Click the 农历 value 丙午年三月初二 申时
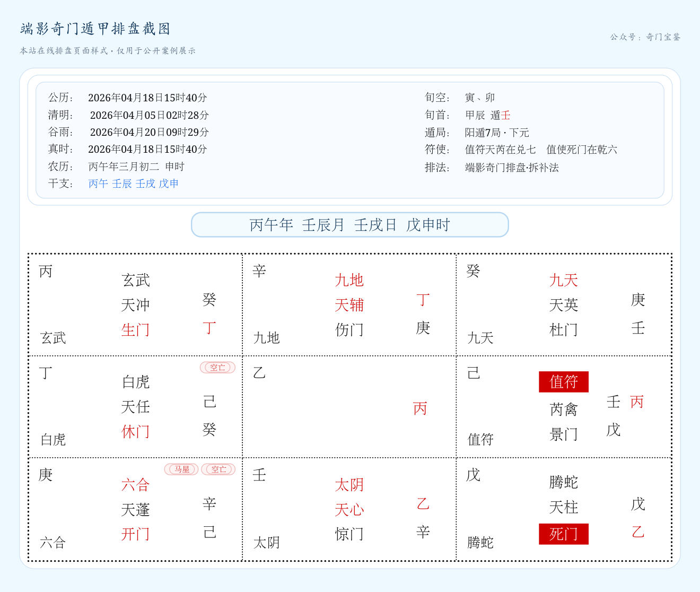Image resolution: width=700 pixels, height=592 pixels. pyautogui.click(x=136, y=167)
